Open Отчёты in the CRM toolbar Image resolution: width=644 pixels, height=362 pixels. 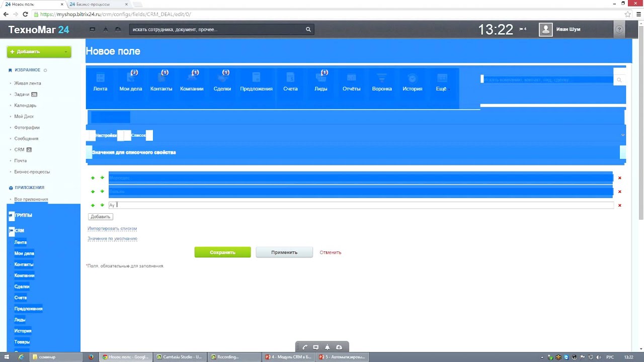point(351,81)
